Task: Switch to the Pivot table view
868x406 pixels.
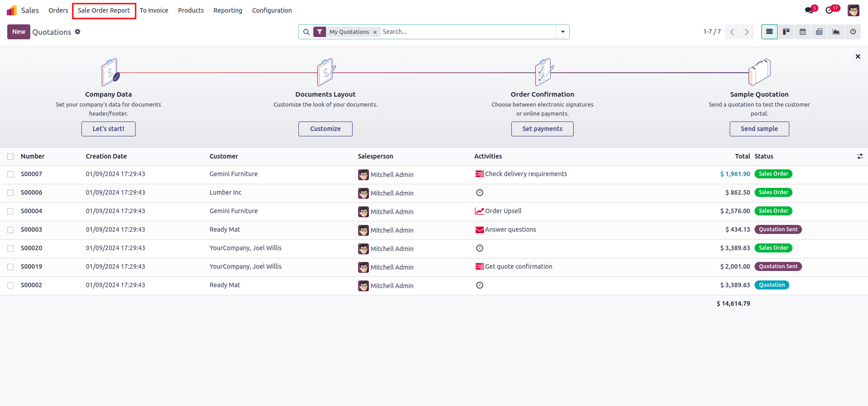Action: pyautogui.click(x=819, y=32)
